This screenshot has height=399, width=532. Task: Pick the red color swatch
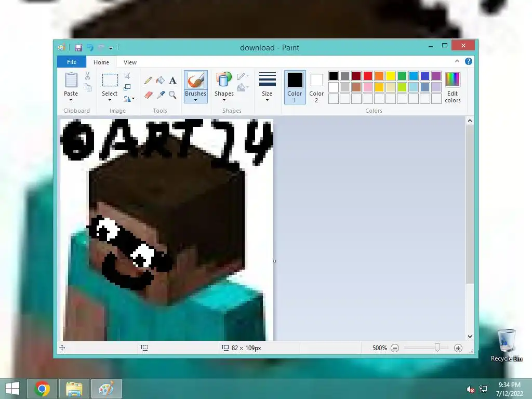368,76
